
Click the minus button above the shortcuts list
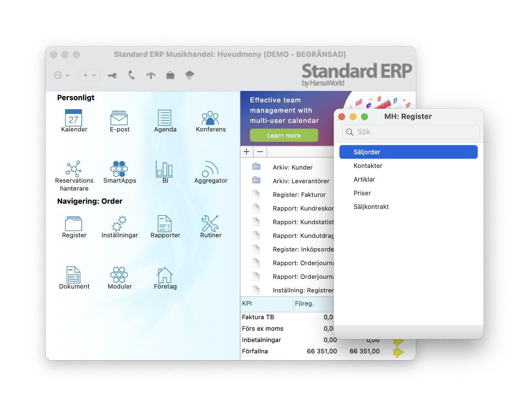pyautogui.click(x=260, y=152)
